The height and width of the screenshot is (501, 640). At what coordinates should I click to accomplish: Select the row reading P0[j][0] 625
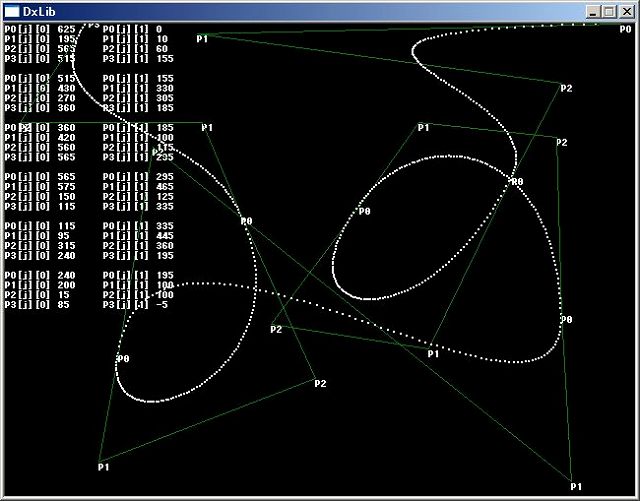[x=40, y=29]
